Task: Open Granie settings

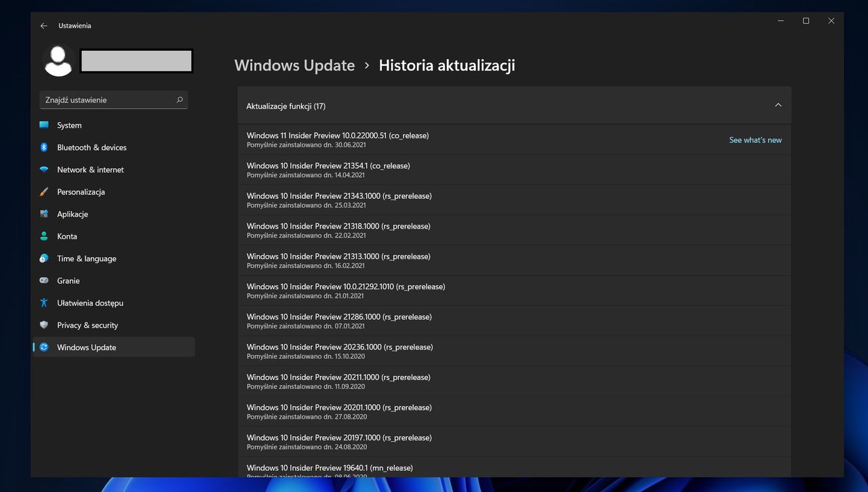Action: pos(68,280)
